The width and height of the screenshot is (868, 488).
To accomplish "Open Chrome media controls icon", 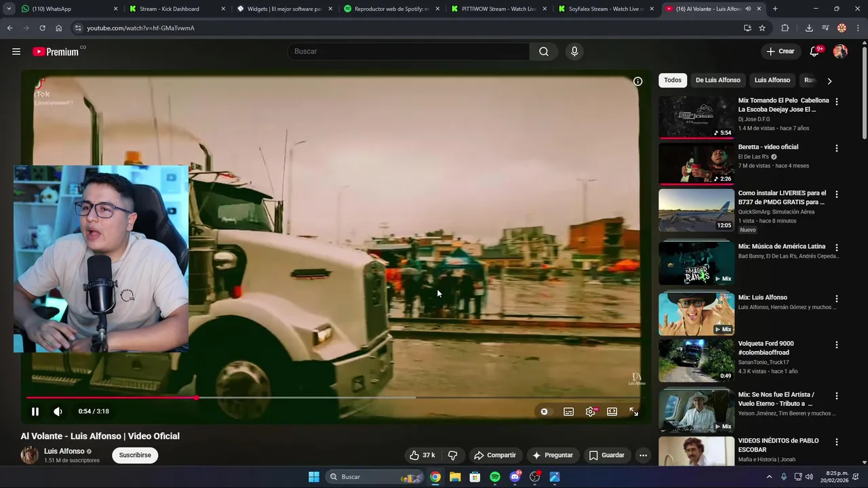I will [x=825, y=28].
